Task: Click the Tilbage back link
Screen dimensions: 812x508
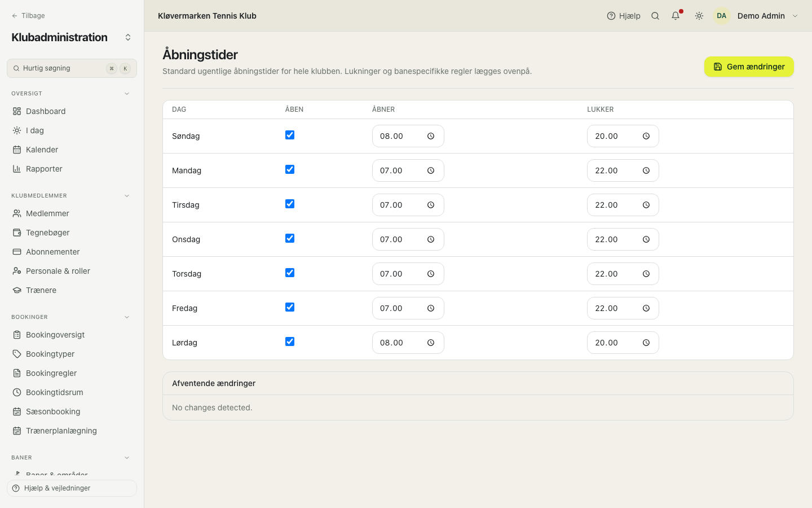Action: pyautogui.click(x=28, y=16)
